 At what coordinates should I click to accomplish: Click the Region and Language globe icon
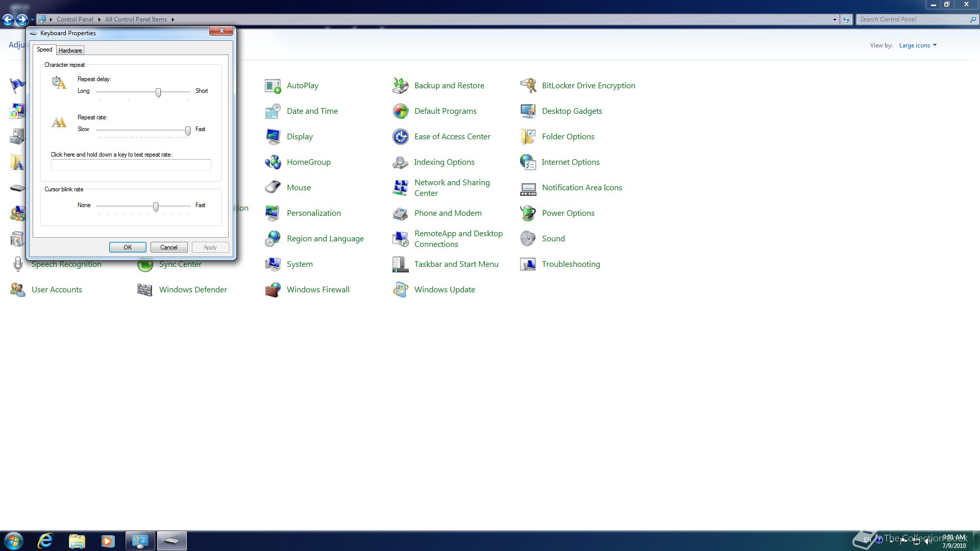273,239
